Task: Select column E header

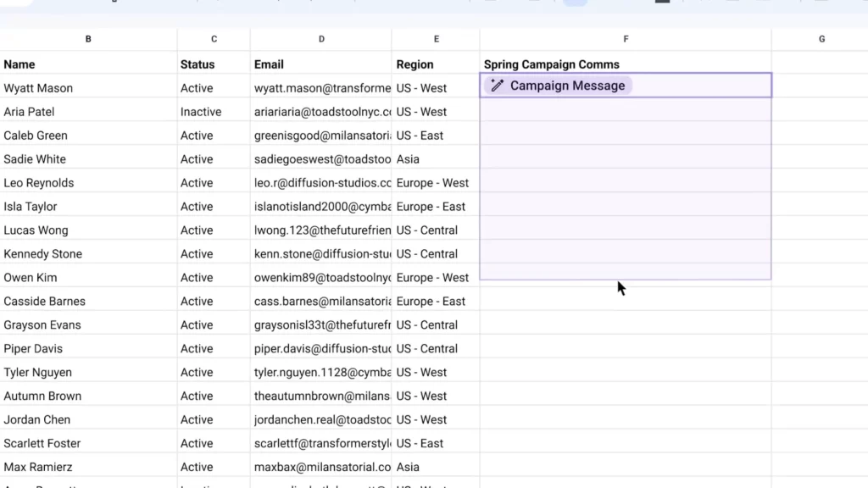Action: click(437, 39)
